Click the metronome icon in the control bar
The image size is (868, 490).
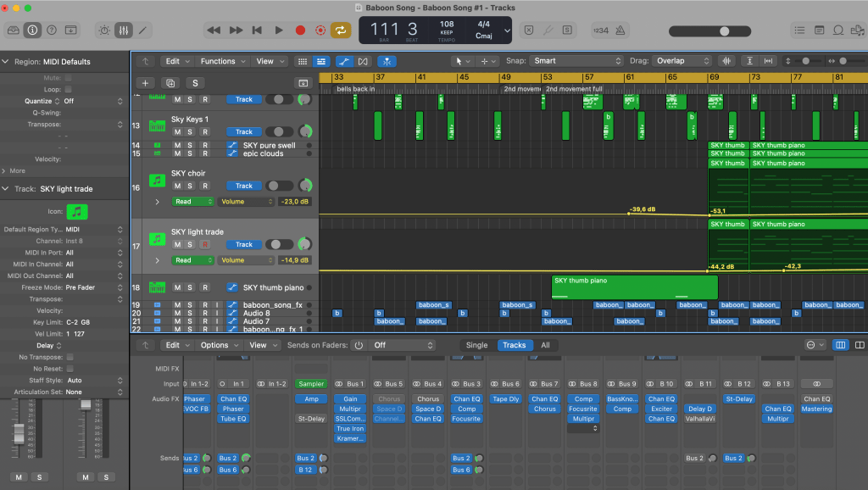[620, 31]
